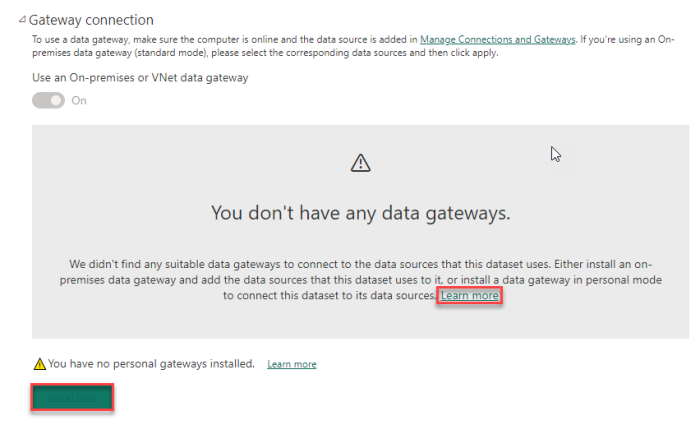Click the 'You don't have any data gateways' heading
This screenshot has width=700, height=425.
pos(360,213)
